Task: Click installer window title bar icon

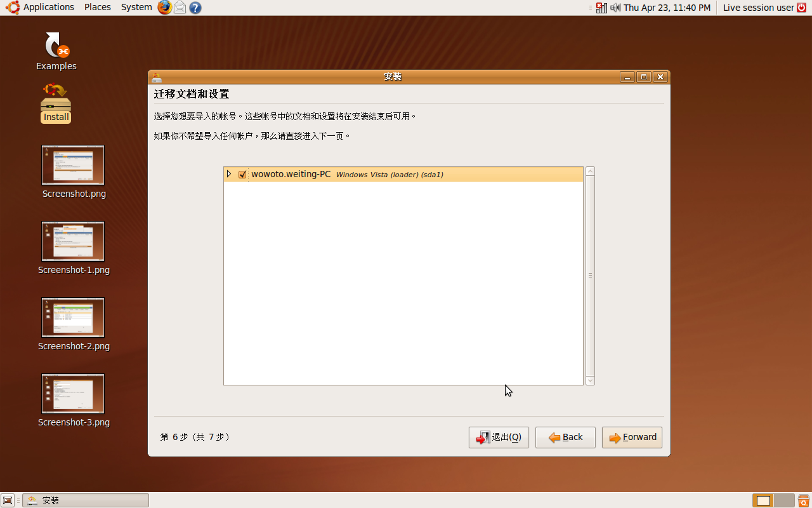Action: pyautogui.click(x=157, y=77)
